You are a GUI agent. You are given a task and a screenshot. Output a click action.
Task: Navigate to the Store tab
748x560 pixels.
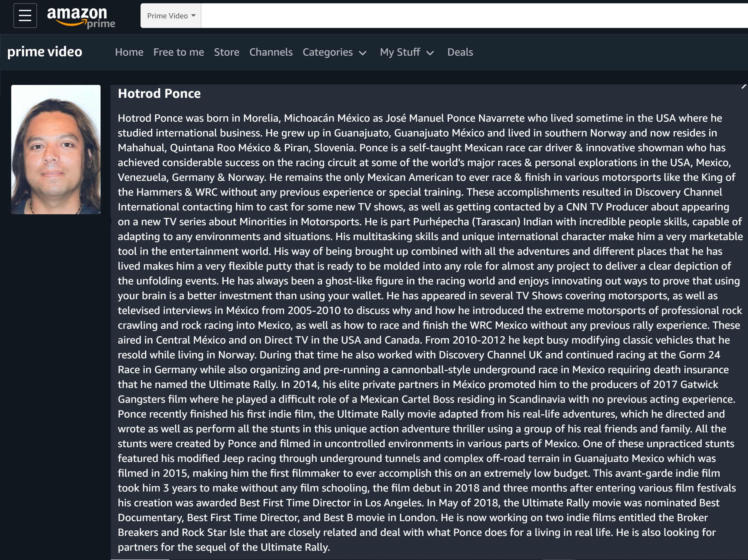(226, 52)
